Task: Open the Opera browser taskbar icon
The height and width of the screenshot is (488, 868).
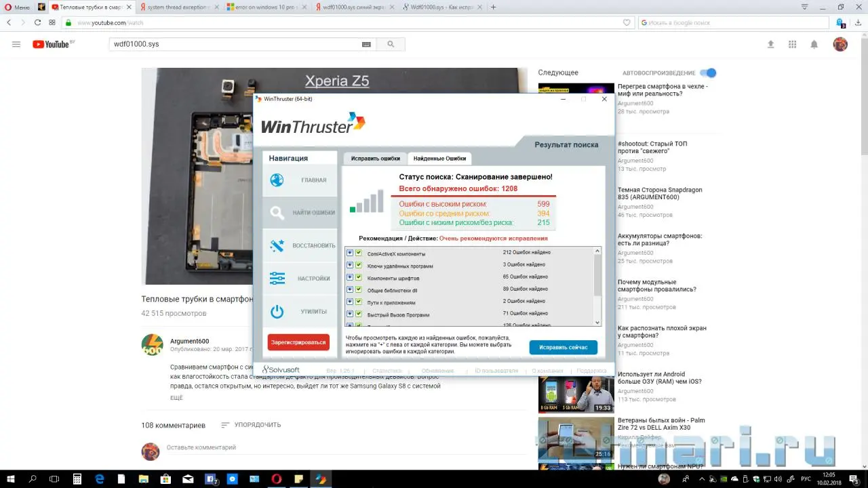Action: click(277, 479)
